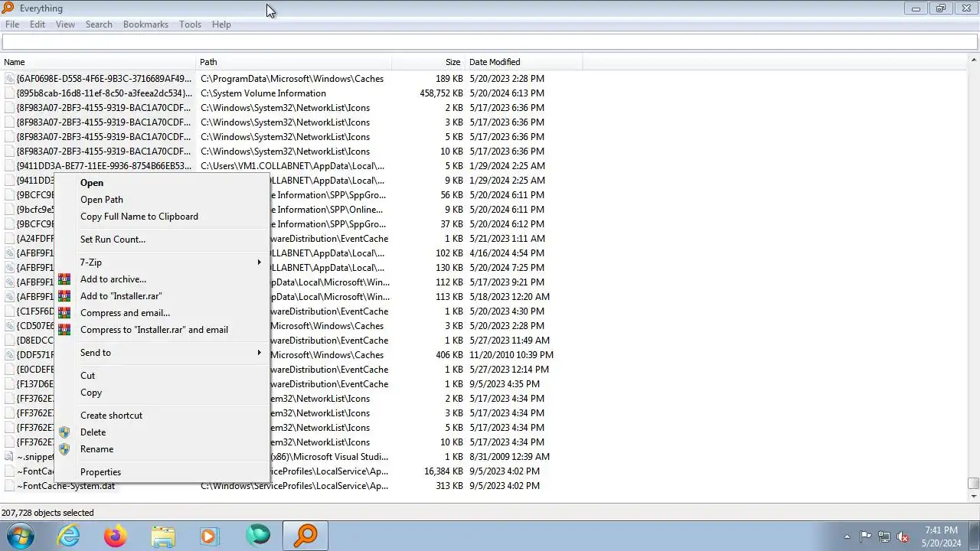Open Windows Media Player taskbar icon
Screen dimensions: 980x551
coord(210,536)
